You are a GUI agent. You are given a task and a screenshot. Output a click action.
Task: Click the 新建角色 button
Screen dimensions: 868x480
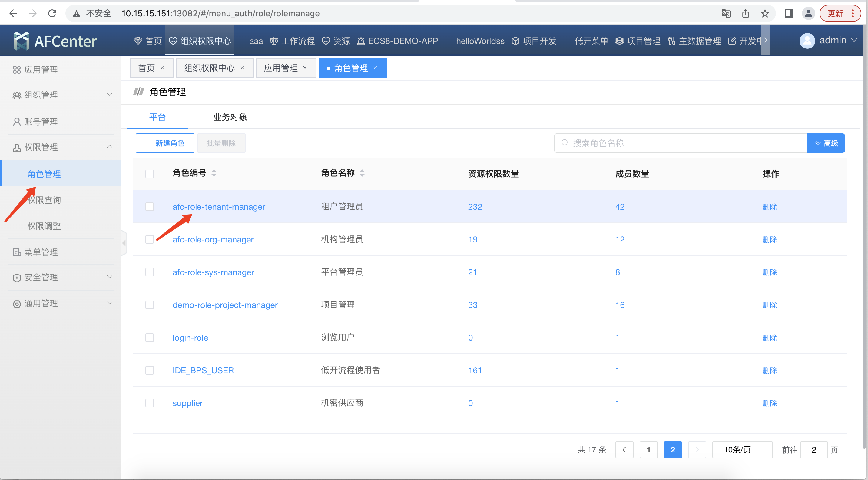pos(165,143)
